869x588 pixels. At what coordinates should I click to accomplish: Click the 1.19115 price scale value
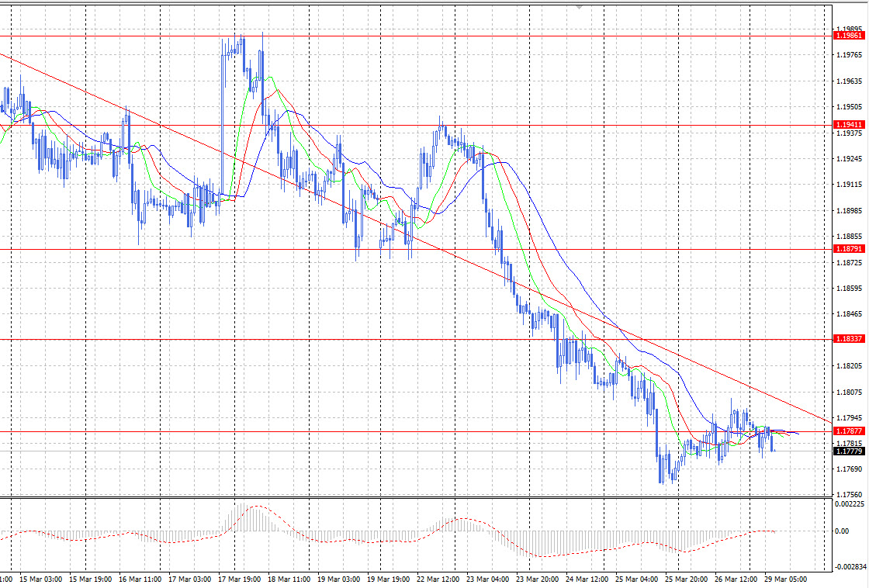[849, 185]
